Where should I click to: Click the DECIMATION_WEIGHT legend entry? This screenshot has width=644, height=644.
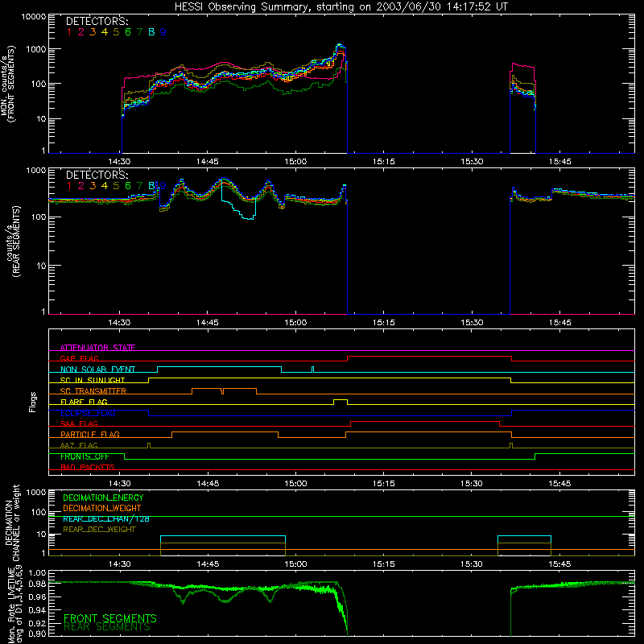(x=102, y=508)
